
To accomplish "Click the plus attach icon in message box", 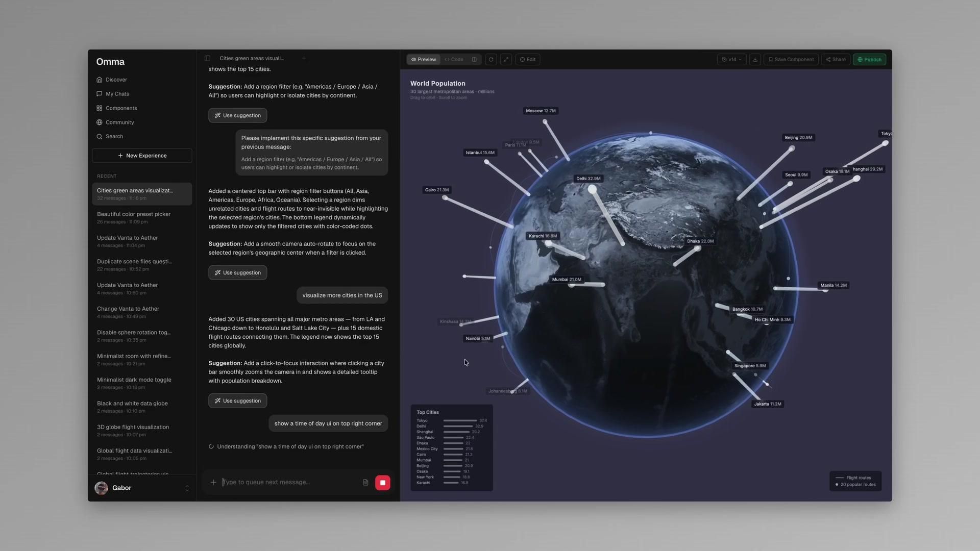I will [x=213, y=482].
